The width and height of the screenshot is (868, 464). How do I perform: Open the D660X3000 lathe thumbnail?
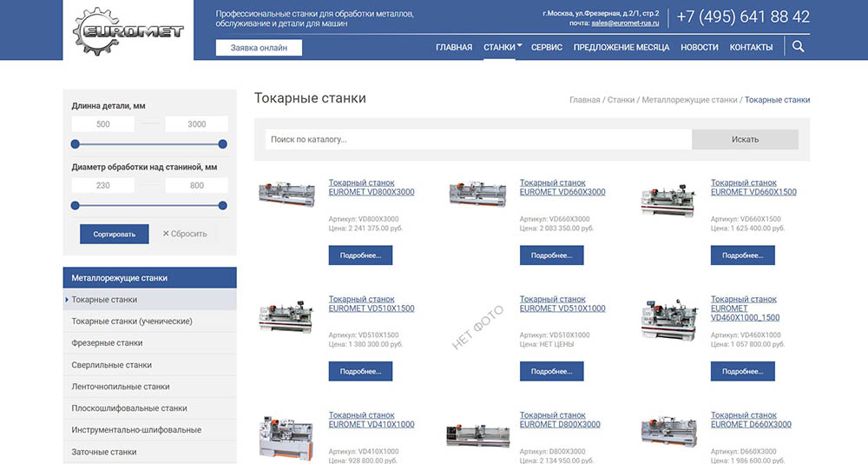668,430
